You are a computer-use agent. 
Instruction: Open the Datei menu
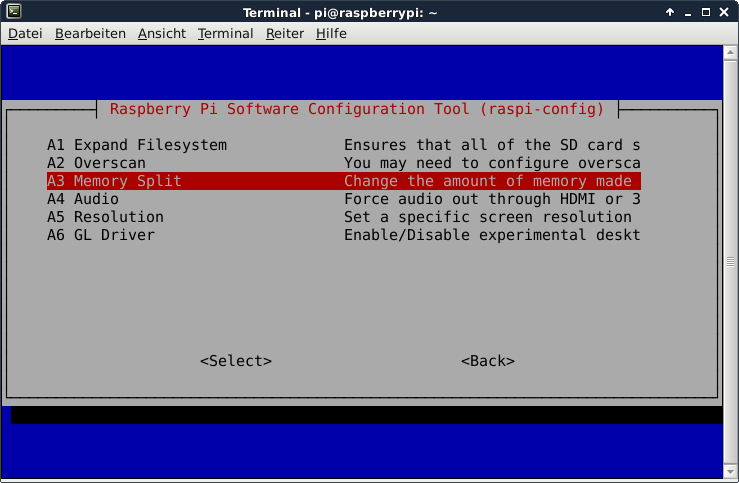point(25,33)
